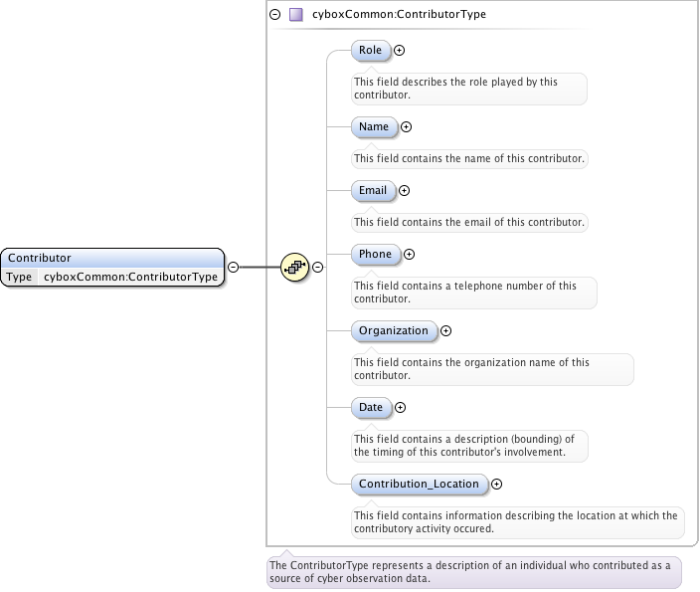Click the Contributor type value cyboxCommon:ContributorType

[130, 277]
